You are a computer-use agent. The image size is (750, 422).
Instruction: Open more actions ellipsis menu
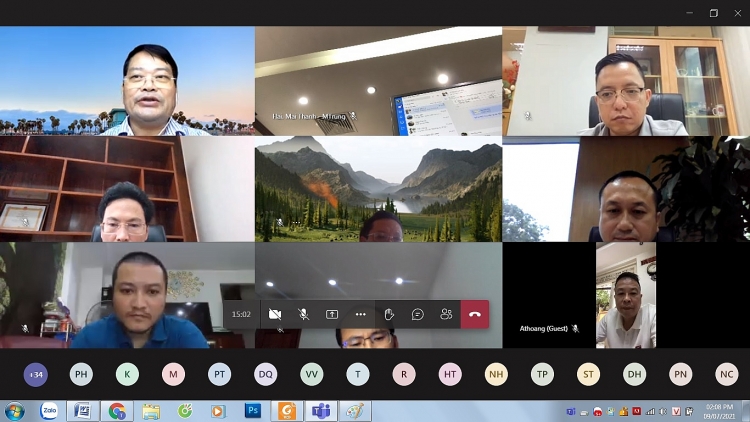pos(361,314)
